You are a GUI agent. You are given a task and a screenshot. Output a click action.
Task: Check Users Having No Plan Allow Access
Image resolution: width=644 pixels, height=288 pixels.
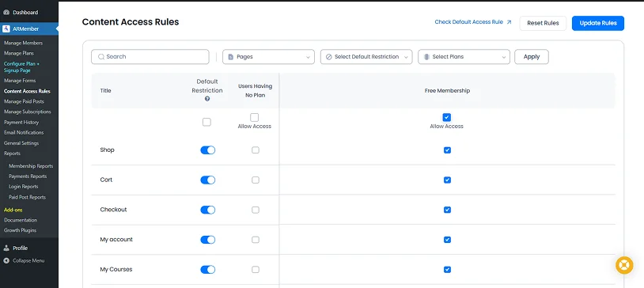tap(255, 118)
